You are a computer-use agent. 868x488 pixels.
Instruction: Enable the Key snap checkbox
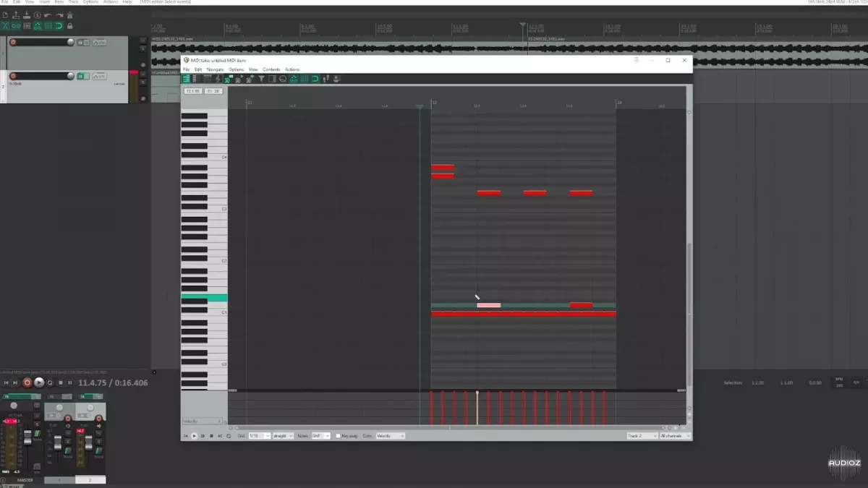click(x=338, y=436)
